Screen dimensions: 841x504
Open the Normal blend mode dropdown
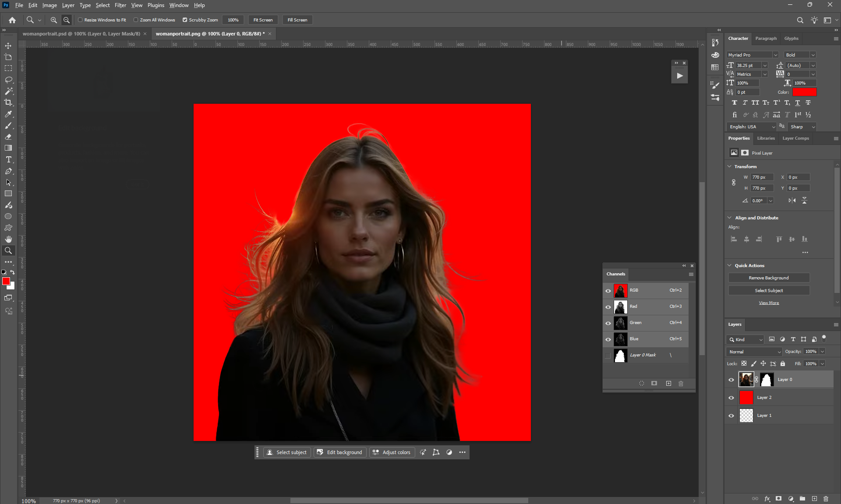(754, 352)
